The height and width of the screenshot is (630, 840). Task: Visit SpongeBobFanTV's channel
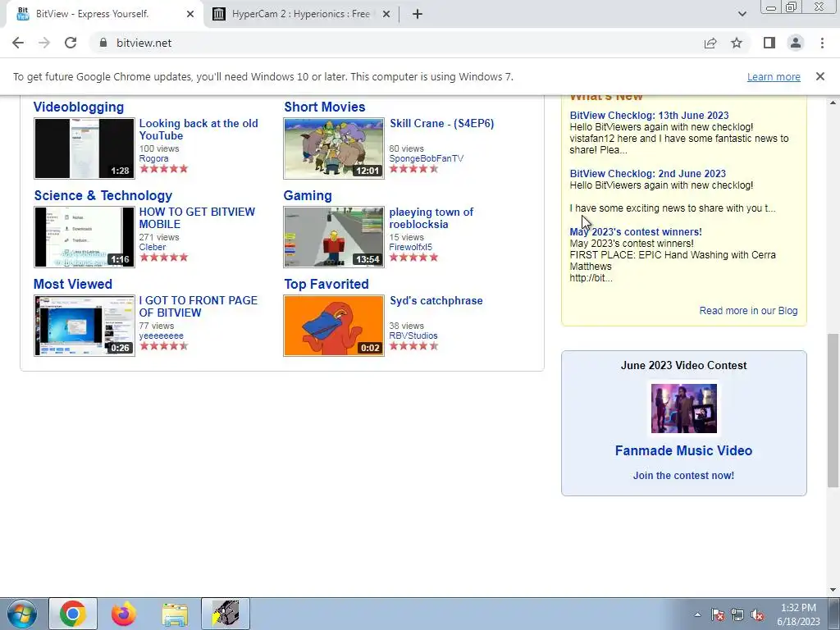[x=427, y=158]
